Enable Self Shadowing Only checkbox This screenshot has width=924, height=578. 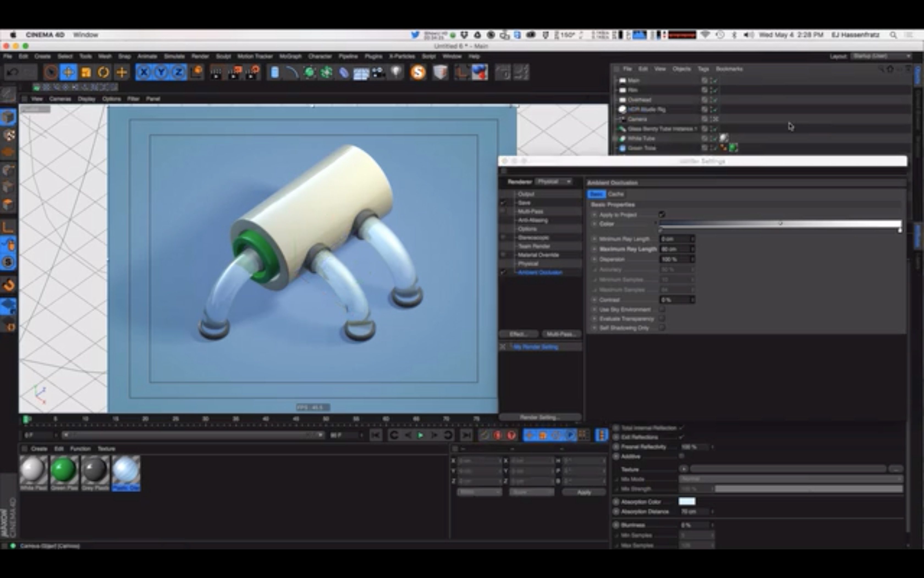[x=662, y=328]
